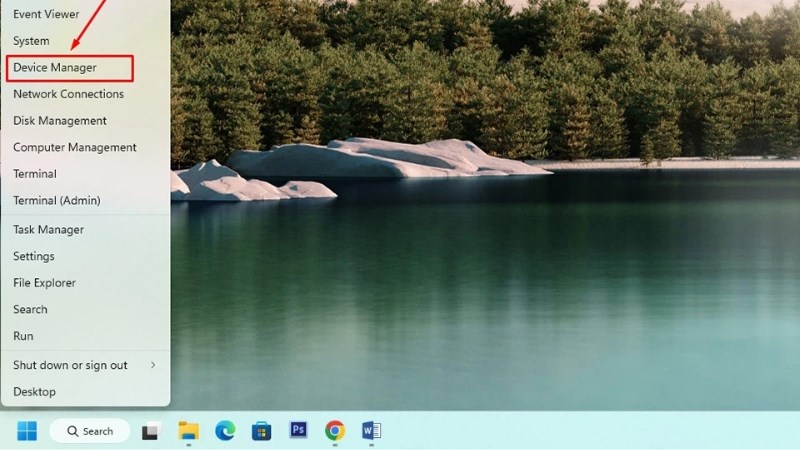Viewport: 800px width, 450px height.
Task: Click the taskbar Search box
Action: [x=90, y=431]
